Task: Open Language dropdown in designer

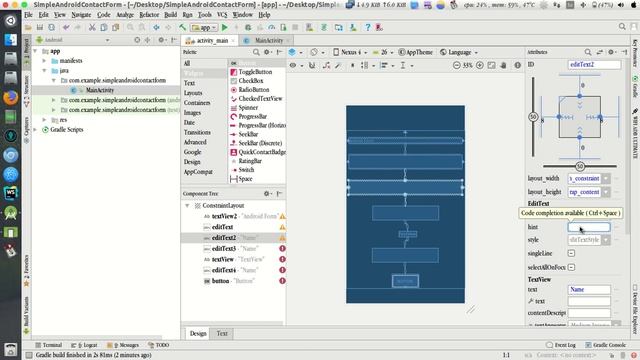Action: pyautogui.click(x=458, y=52)
